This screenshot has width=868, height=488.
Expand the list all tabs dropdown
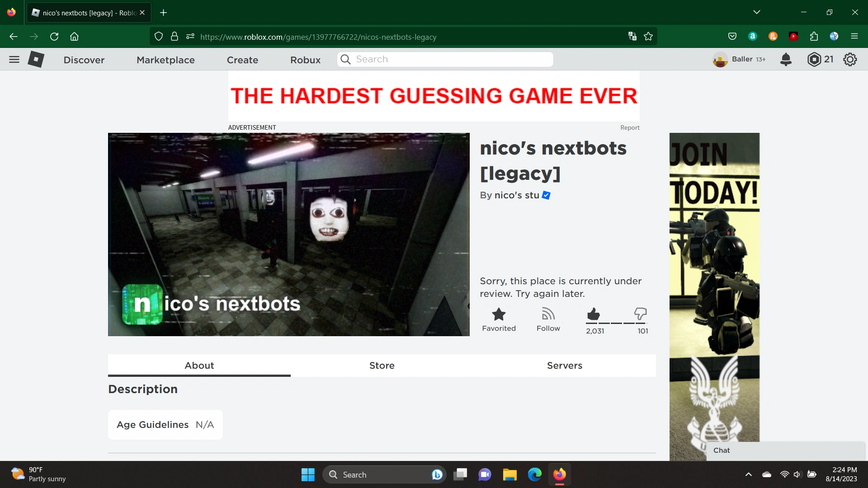(x=756, y=12)
